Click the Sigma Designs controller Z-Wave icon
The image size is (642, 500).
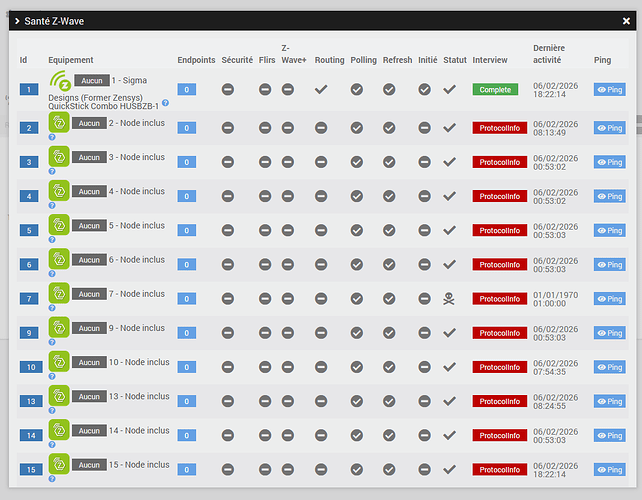coord(60,81)
